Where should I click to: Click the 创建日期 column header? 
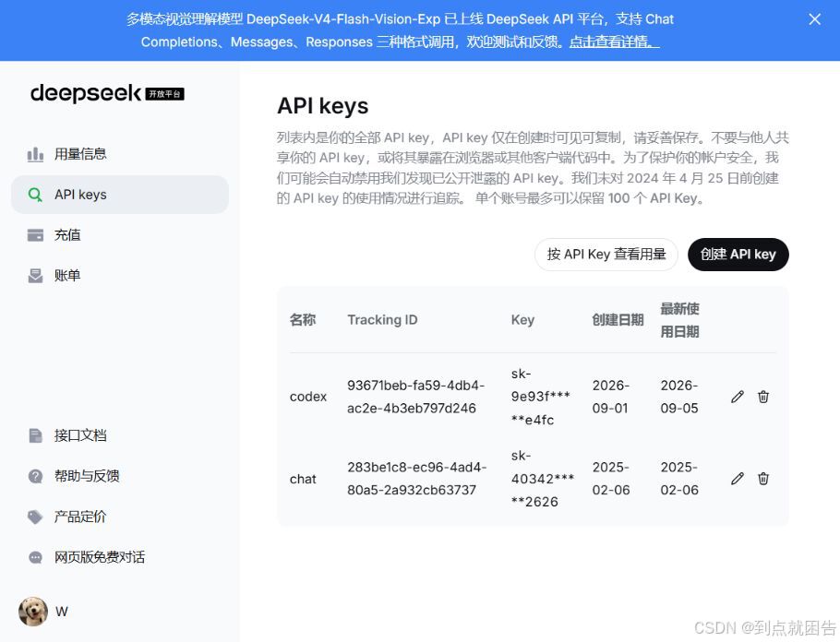pyautogui.click(x=618, y=320)
